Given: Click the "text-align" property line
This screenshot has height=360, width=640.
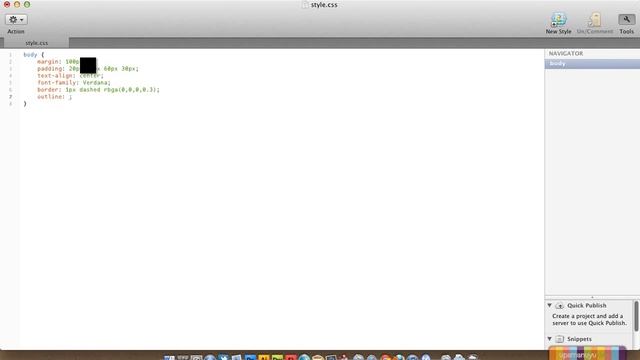Looking at the screenshot, I should pyautogui.click(x=70, y=76).
